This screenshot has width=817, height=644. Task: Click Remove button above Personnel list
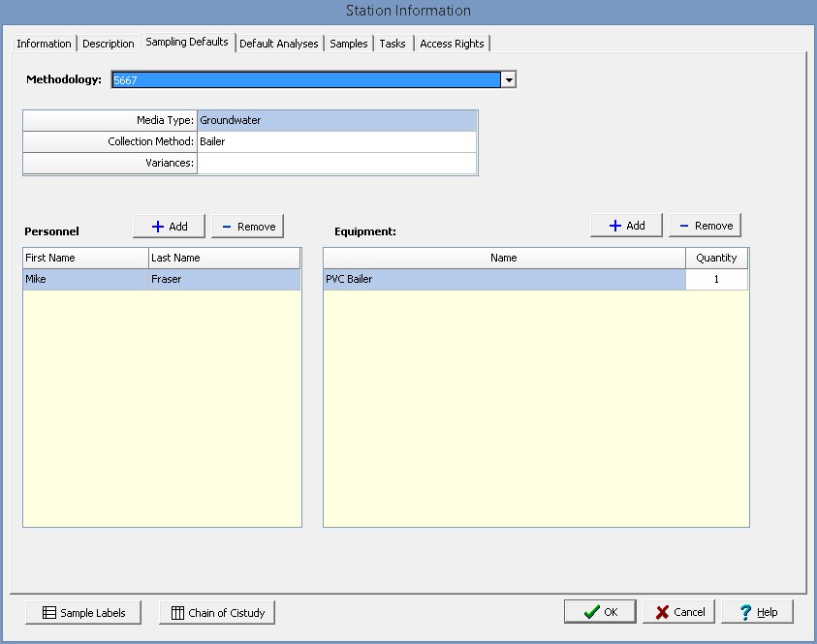point(247,227)
